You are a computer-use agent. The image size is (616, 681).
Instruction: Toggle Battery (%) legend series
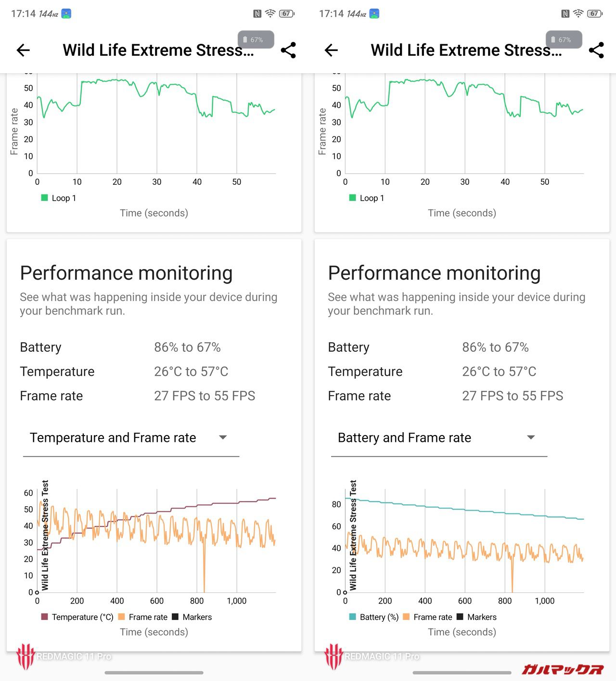pyautogui.click(x=373, y=617)
